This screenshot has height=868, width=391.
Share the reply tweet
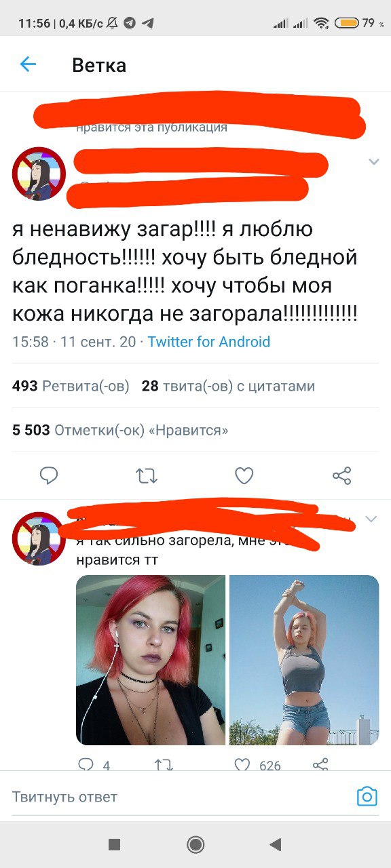tap(320, 765)
